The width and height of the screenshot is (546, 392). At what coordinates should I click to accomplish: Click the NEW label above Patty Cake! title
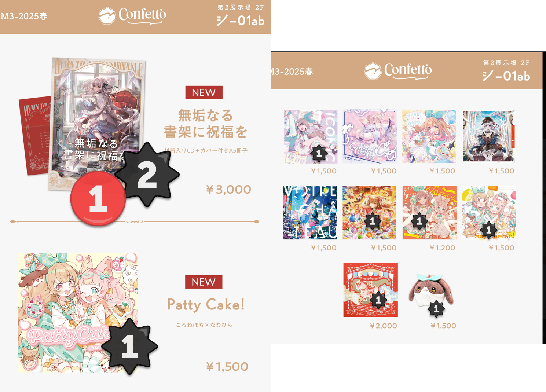click(204, 282)
